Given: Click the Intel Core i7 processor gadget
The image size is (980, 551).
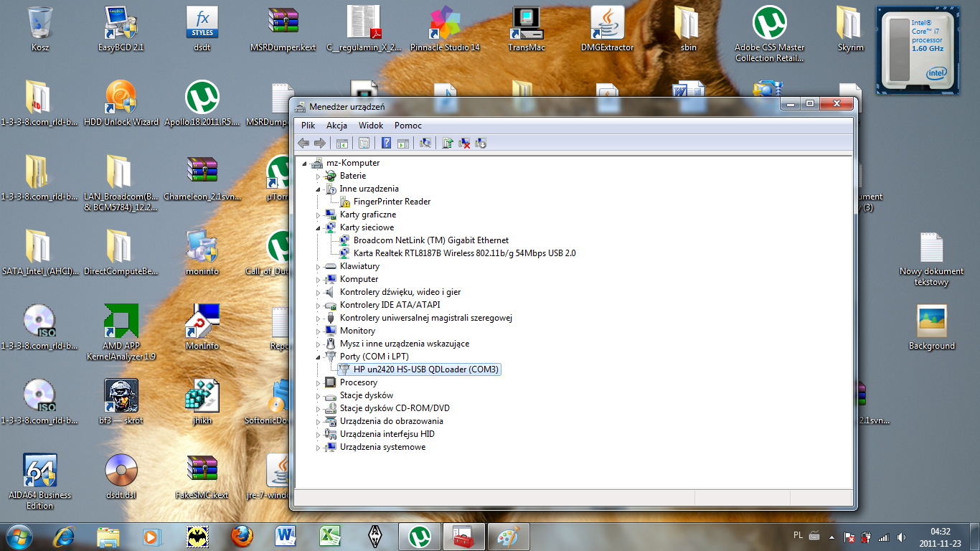Looking at the screenshot, I should click(919, 51).
